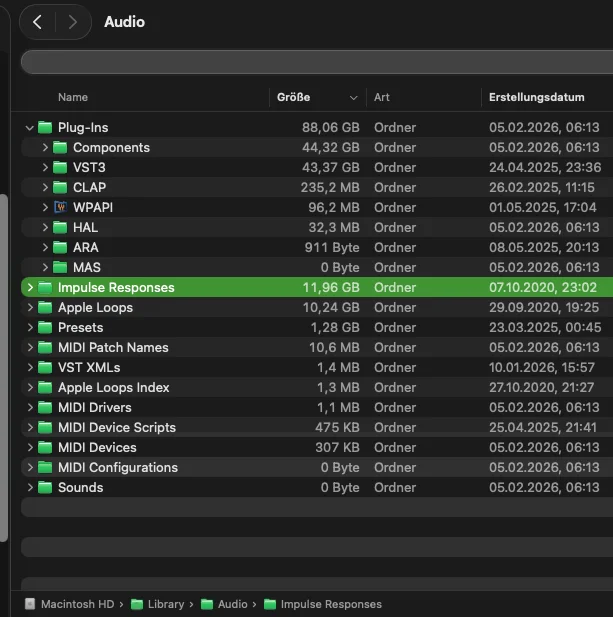Click the WPAPI folder's app icon
This screenshot has height=617, width=613.
(60, 208)
